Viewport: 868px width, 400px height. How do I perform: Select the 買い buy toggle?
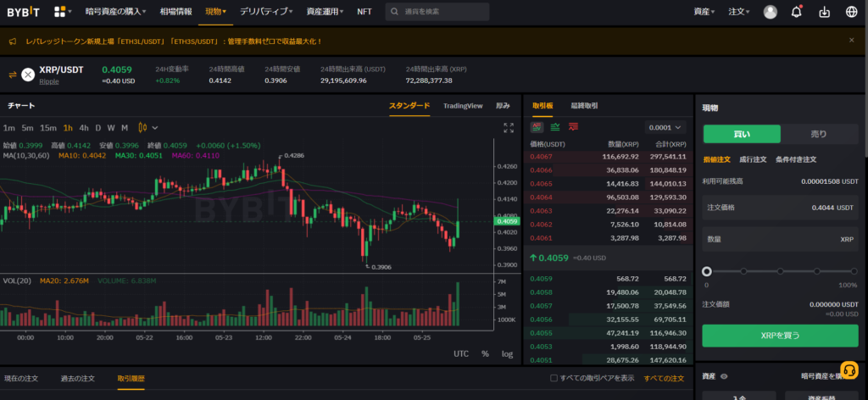pos(742,134)
